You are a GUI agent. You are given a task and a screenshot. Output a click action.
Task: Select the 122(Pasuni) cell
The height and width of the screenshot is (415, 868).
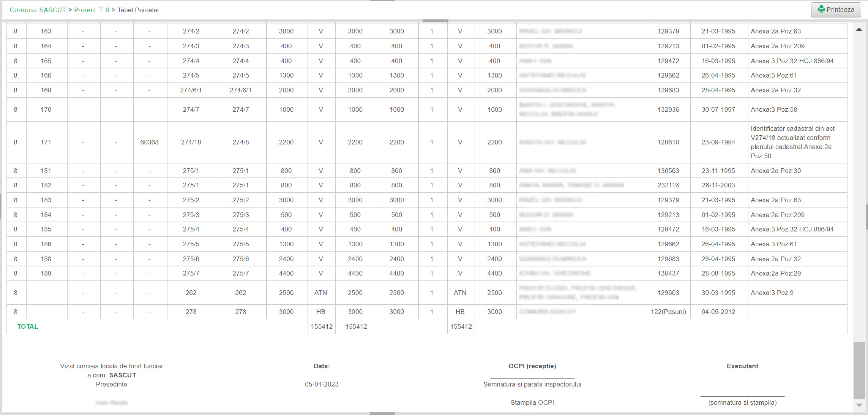coord(668,312)
